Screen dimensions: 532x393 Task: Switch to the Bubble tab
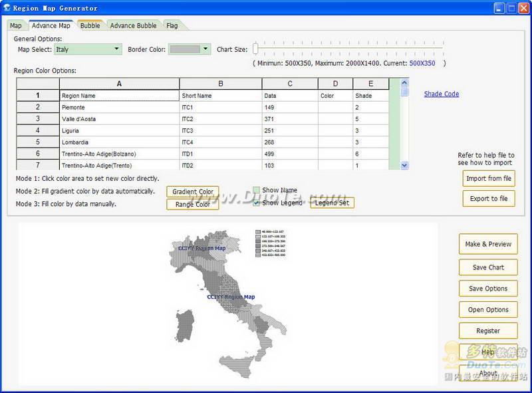tap(90, 25)
